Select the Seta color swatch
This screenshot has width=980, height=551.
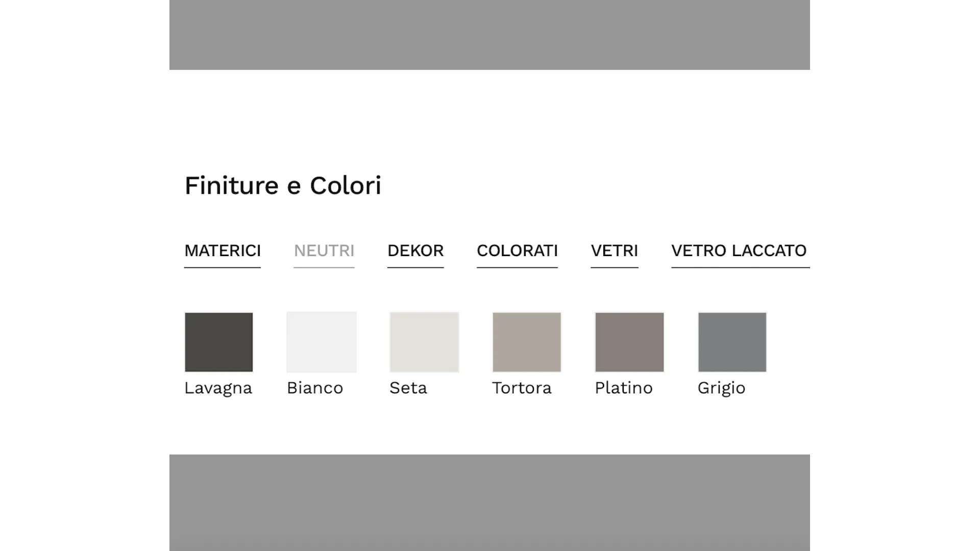(x=424, y=342)
